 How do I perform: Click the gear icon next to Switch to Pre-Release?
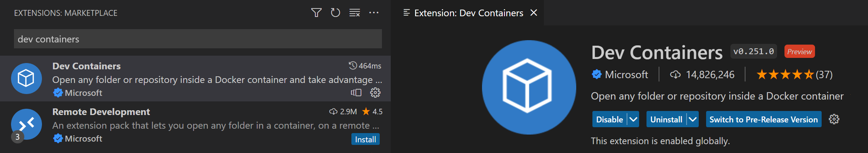pyautogui.click(x=834, y=119)
